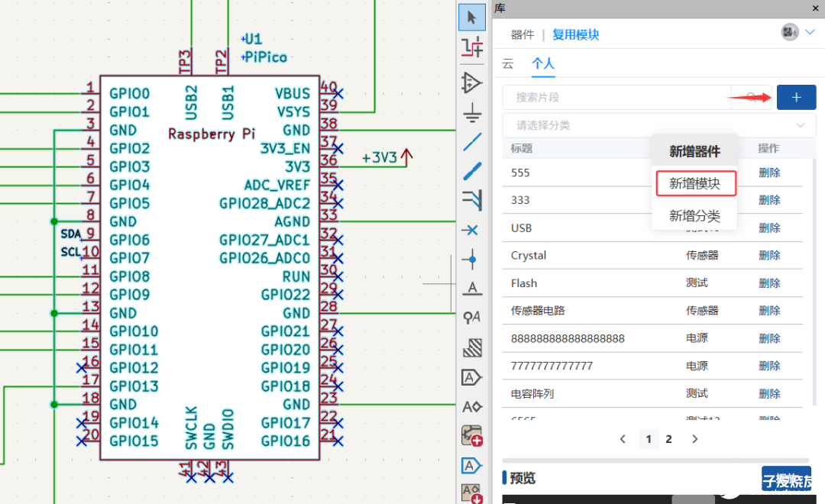The image size is (825, 504).
Task: Go to next page arrow
Action: pos(694,439)
